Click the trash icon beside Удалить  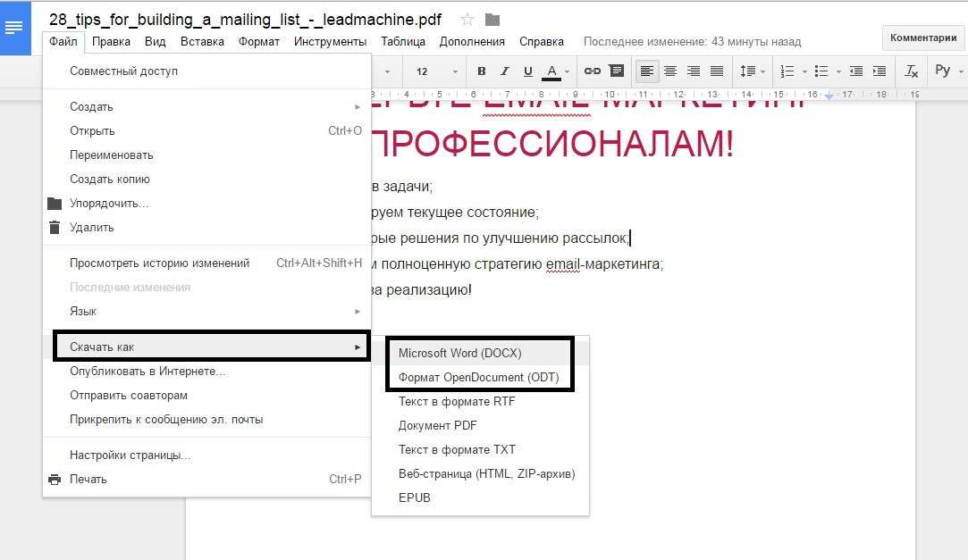coord(55,227)
